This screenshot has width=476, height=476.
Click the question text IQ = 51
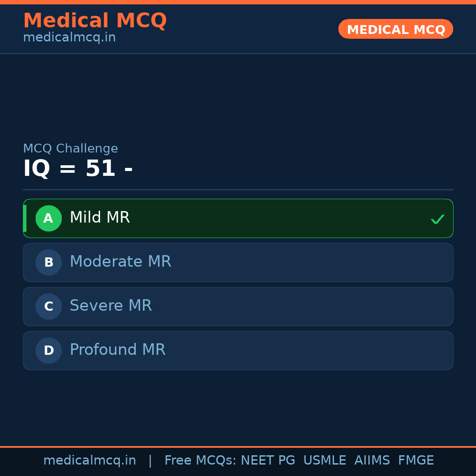point(78,168)
